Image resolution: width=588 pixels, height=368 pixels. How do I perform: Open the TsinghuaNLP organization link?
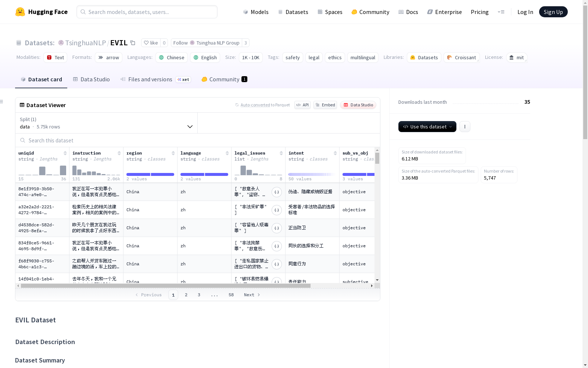point(86,43)
